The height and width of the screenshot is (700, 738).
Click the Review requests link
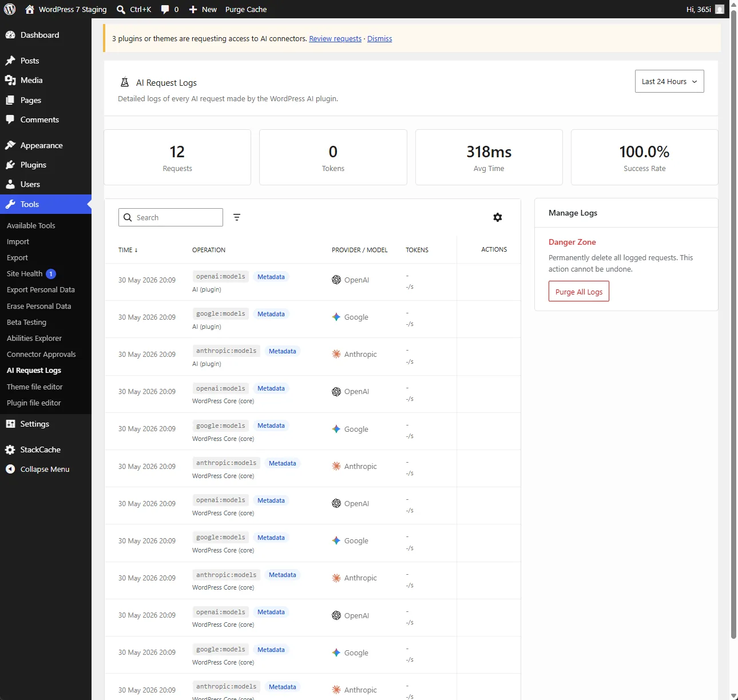point(335,38)
